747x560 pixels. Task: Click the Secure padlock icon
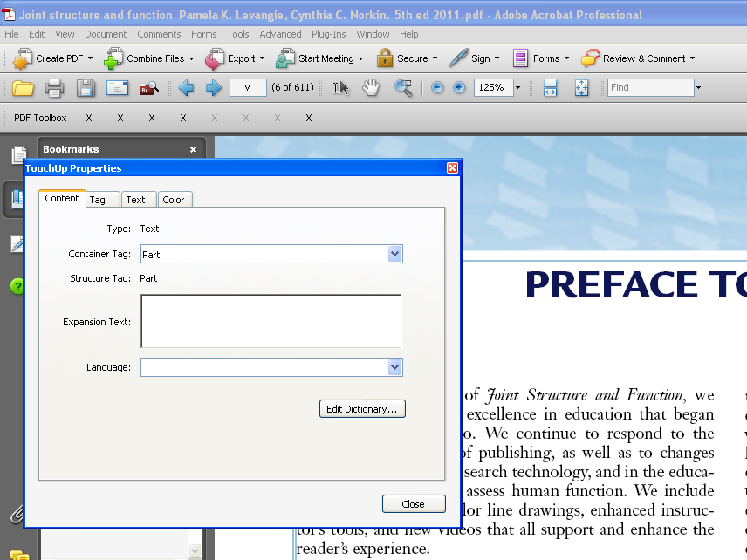[385, 58]
